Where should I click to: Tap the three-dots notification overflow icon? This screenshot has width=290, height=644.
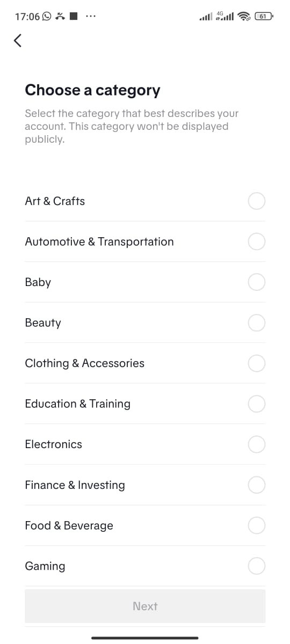coord(90,17)
